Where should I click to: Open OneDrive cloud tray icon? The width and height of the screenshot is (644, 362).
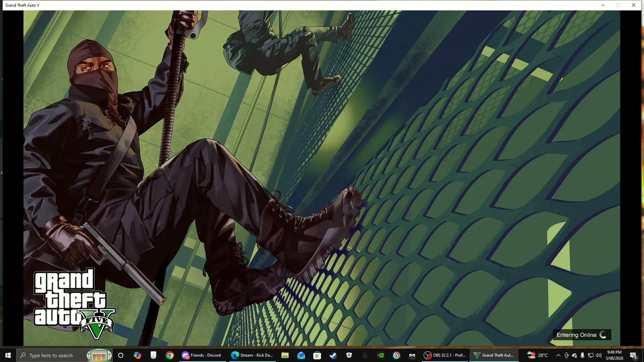pyautogui.click(x=575, y=355)
